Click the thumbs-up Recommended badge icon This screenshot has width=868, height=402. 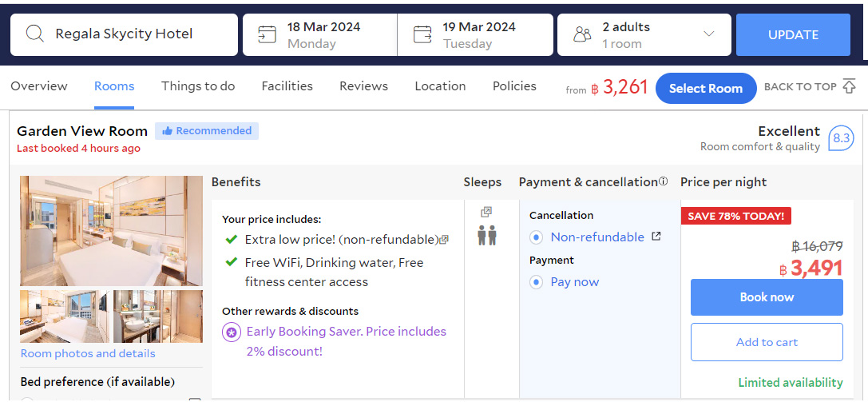[166, 131]
